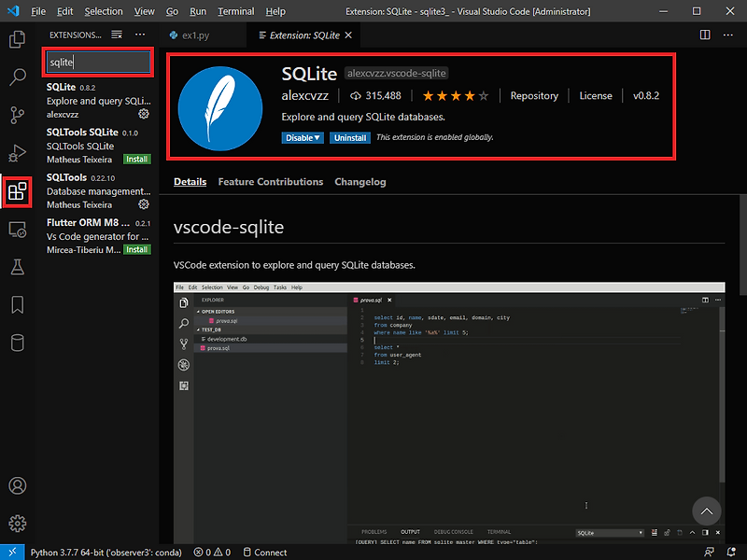
Task: Click manage gear for SQLTools extension
Action: 144,204
